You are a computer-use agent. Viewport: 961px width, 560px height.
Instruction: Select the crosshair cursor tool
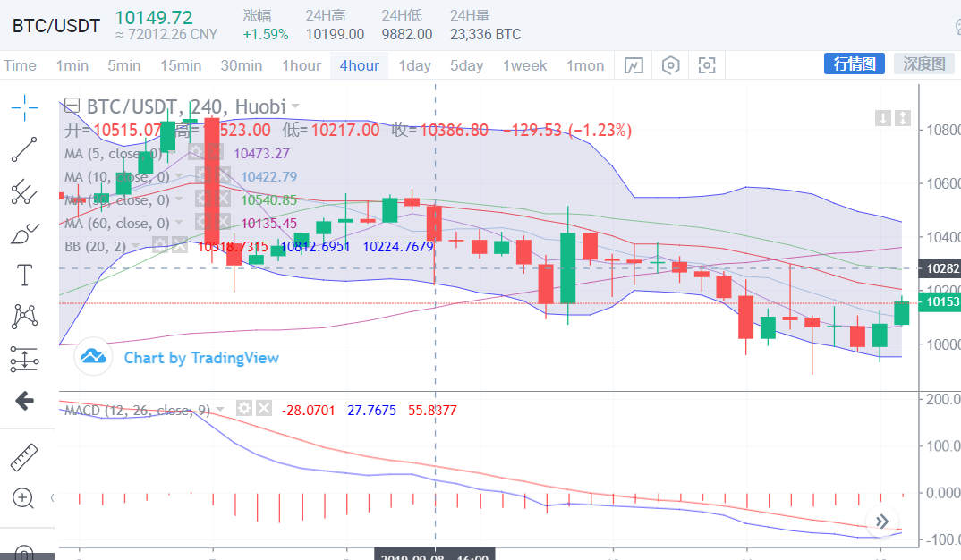pyautogui.click(x=24, y=107)
